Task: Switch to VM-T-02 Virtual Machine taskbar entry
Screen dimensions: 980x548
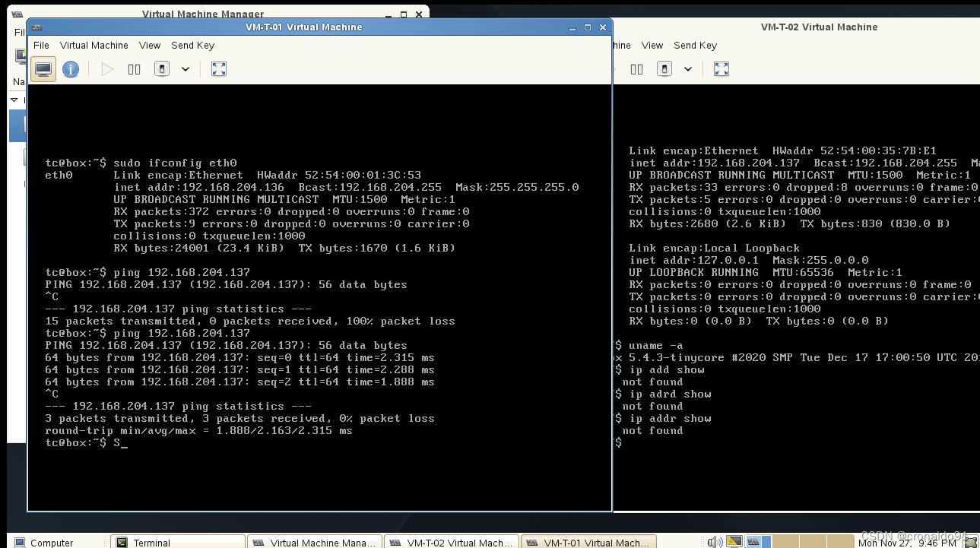Action: (x=451, y=543)
